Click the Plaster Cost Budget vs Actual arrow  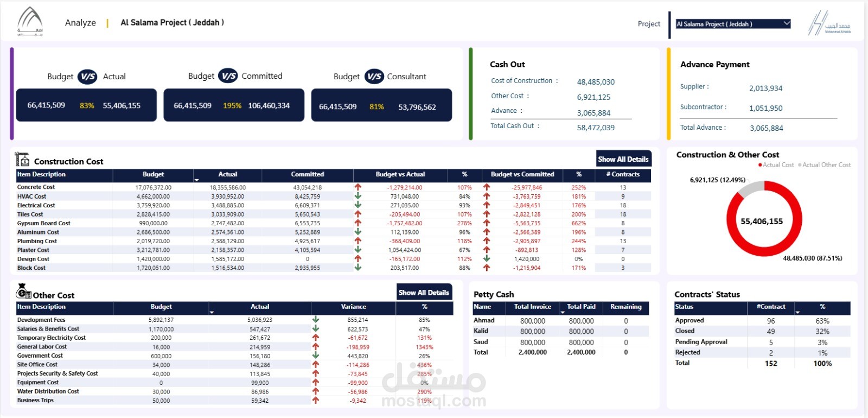(x=358, y=250)
